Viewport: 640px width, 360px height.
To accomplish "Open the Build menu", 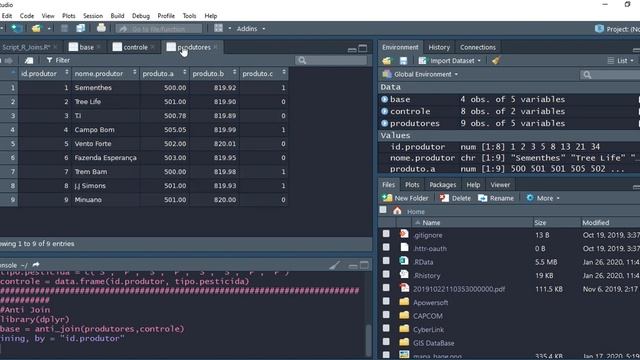I will point(117,16).
